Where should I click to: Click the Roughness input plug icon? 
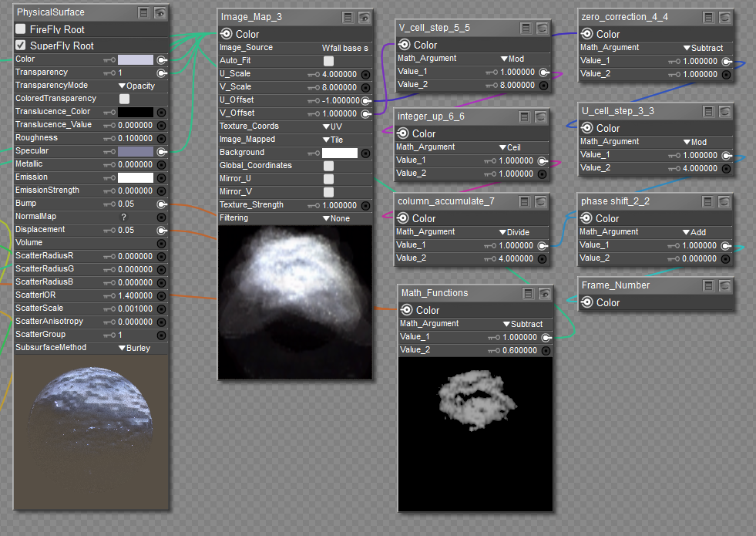(x=162, y=139)
